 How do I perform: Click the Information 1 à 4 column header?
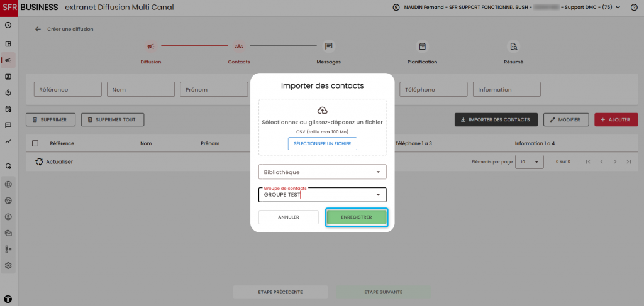535,143
